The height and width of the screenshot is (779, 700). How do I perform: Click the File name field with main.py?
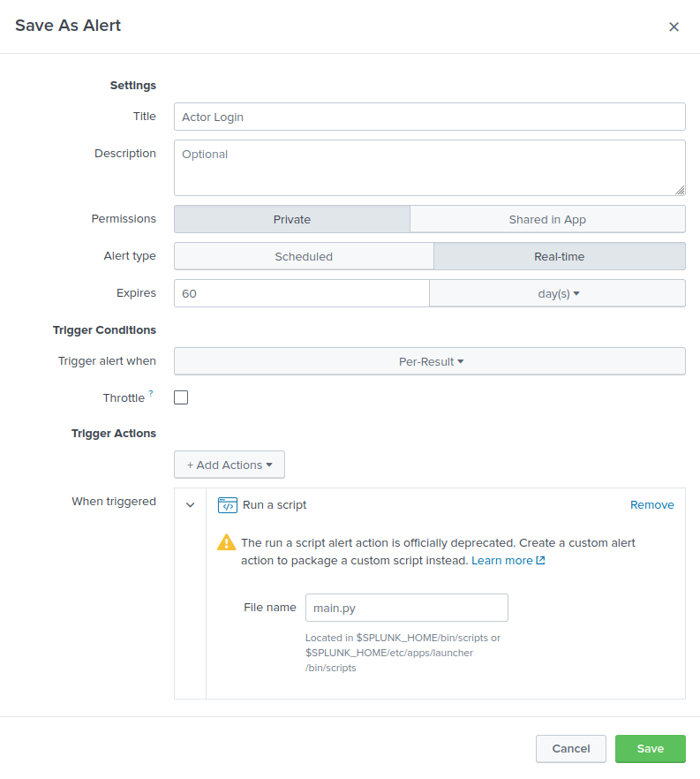[x=406, y=608]
